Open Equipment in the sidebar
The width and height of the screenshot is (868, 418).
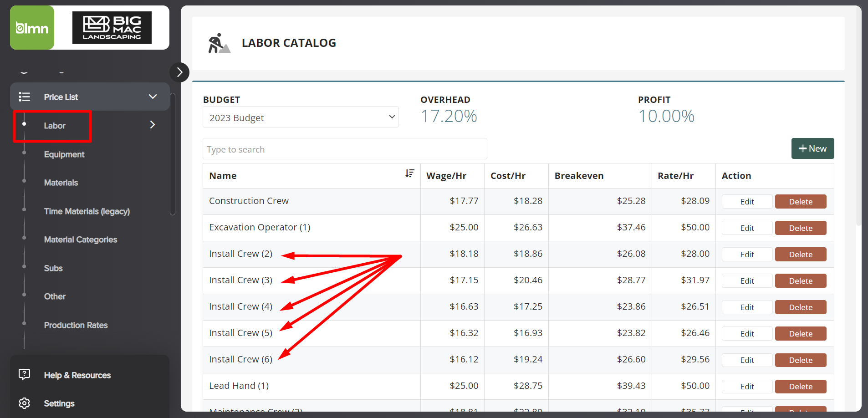[x=64, y=154]
